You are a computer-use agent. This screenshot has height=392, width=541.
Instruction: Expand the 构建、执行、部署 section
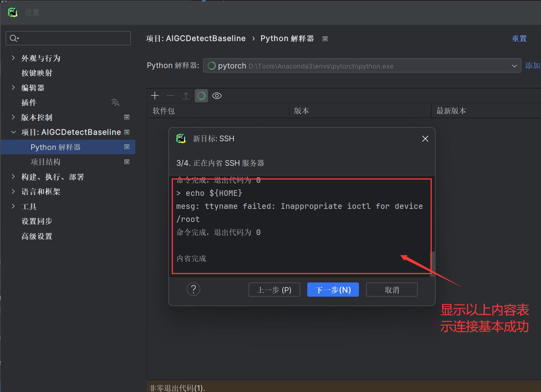tap(13, 177)
